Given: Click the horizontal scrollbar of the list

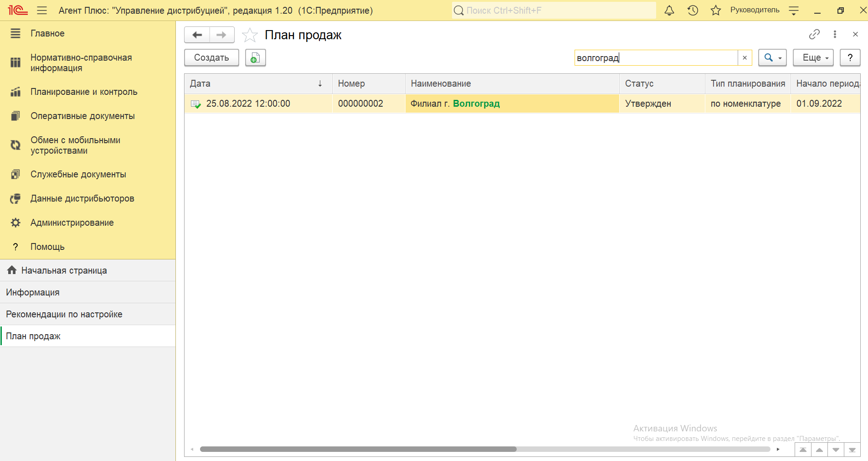Looking at the screenshot, I should (x=358, y=449).
